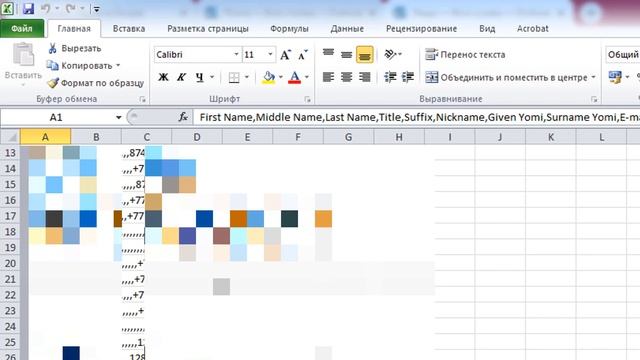
Task: Click Объединить и поместить в центре
Action: coord(506,77)
